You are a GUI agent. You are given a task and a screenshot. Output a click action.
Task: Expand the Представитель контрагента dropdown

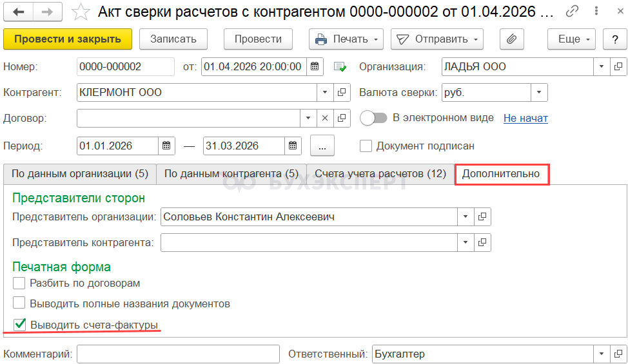coord(466,242)
